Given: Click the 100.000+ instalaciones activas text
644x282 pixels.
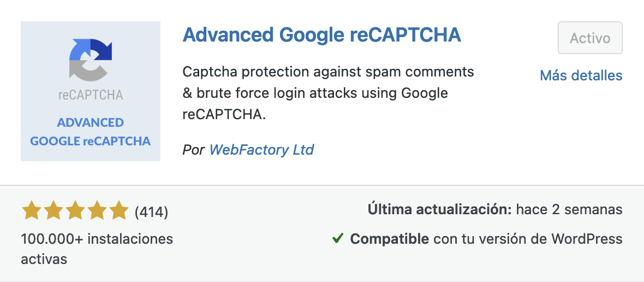Looking at the screenshot, I should point(97,249).
